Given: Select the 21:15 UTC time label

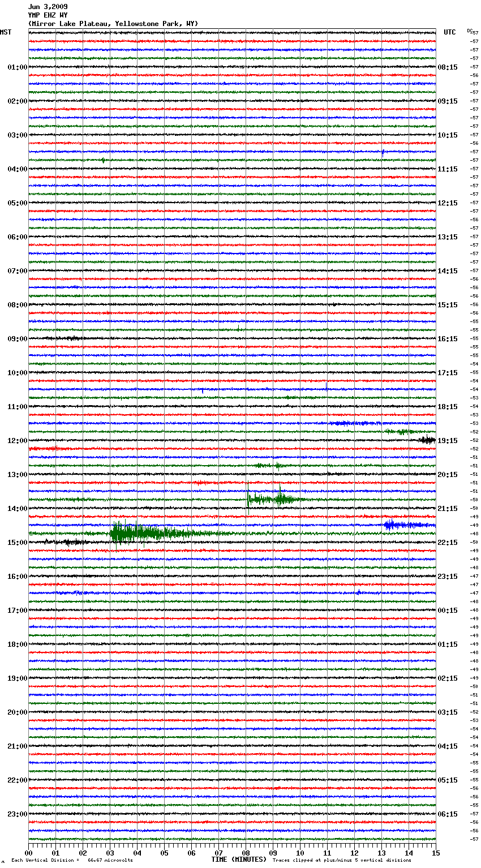Looking at the screenshot, I should pyautogui.click(x=448, y=509).
